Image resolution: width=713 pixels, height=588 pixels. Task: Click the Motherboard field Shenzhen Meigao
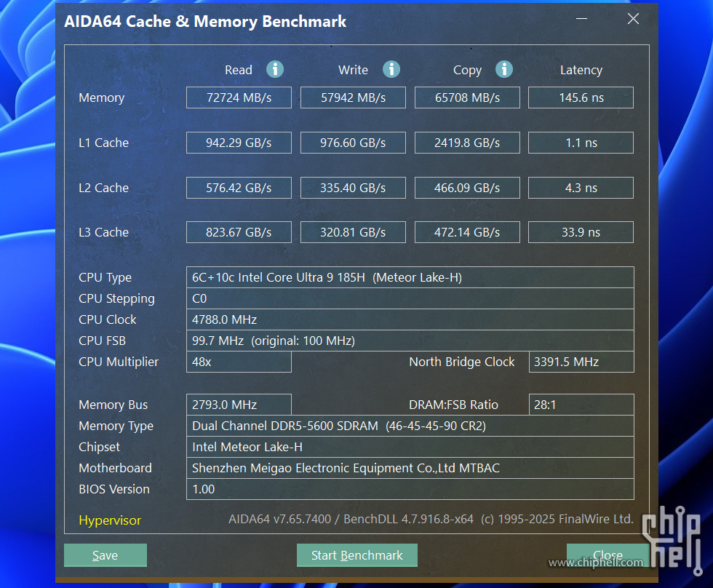[x=410, y=468]
